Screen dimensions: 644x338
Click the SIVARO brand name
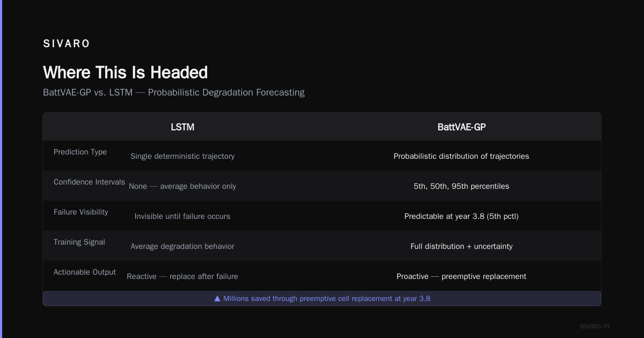point(67,44)
